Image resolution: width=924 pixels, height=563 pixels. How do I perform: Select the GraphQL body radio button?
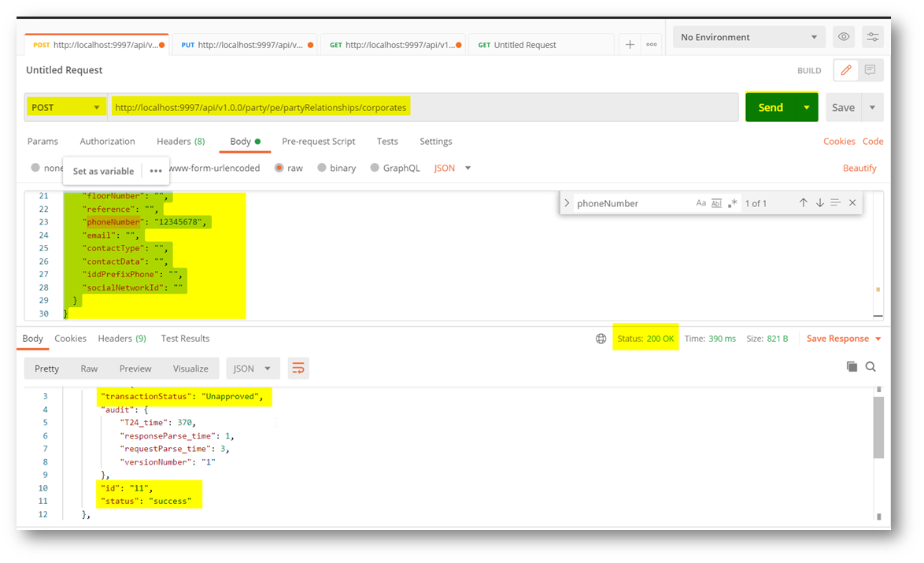click(x=375, y=169)
